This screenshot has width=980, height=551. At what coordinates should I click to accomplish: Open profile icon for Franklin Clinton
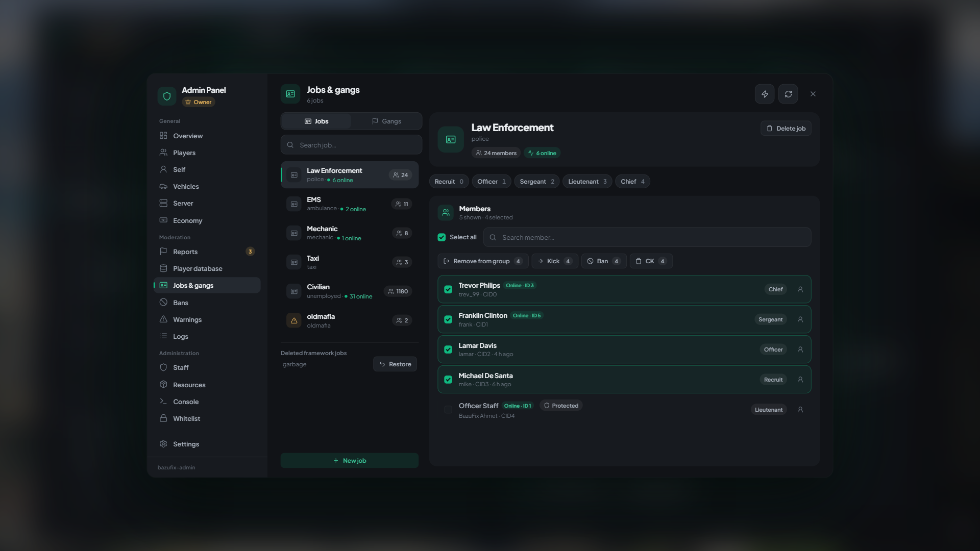click(800, 319)
